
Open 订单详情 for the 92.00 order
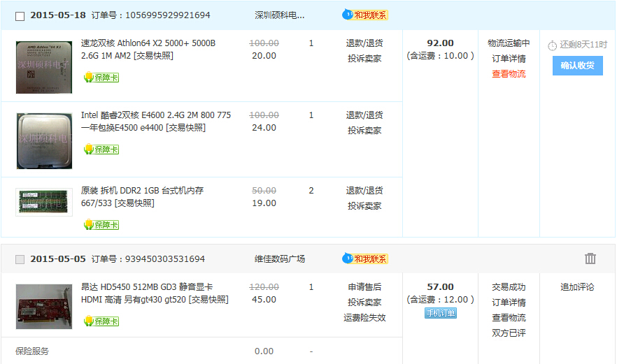[x=509, y=59]
